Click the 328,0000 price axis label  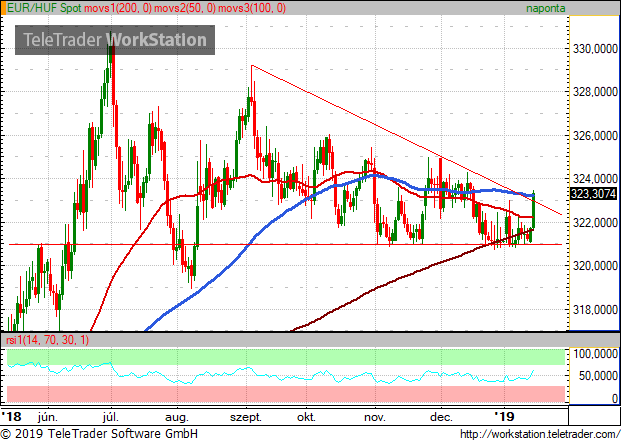coord(595,92)
